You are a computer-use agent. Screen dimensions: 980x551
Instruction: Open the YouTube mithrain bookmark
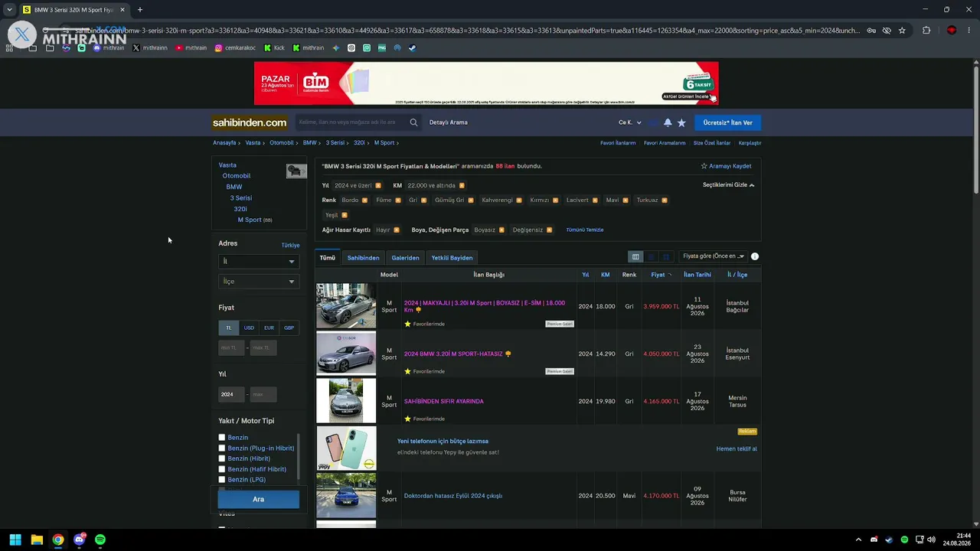(191, 48)
